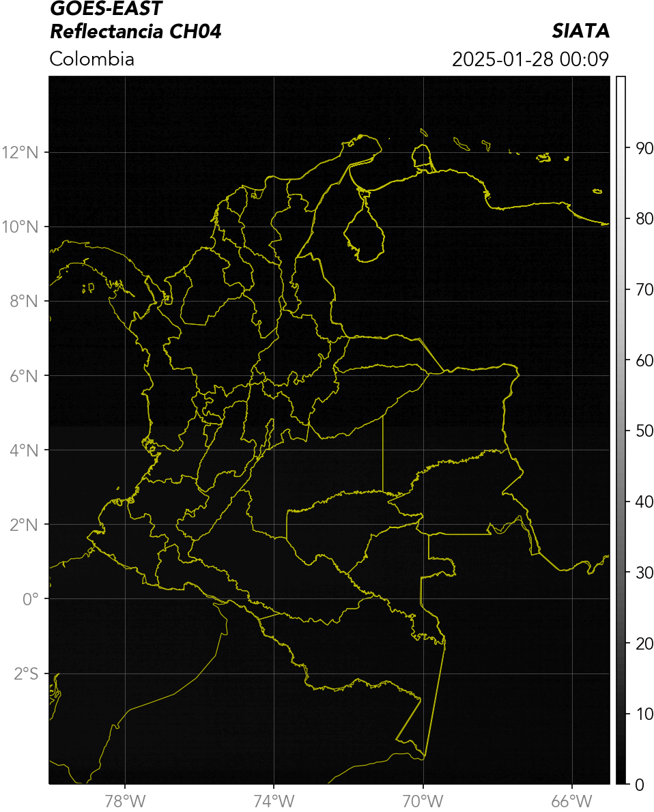Screen dimensions: 654x812
Task: Click the 'Colombia' subtitle label
Action: (x=91, y=59)
